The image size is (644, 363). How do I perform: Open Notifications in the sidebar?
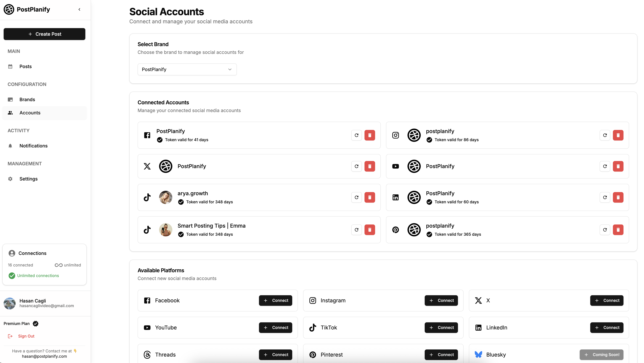click(x=44, y=146)
